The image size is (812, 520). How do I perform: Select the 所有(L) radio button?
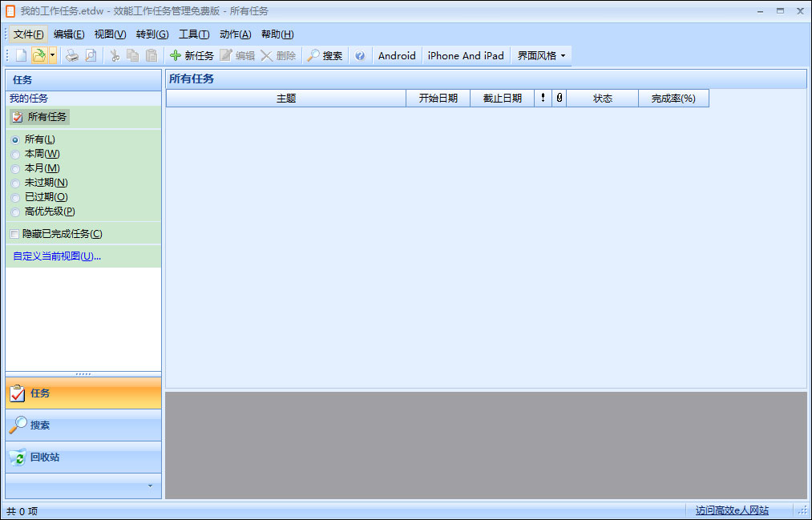point(15,139)
